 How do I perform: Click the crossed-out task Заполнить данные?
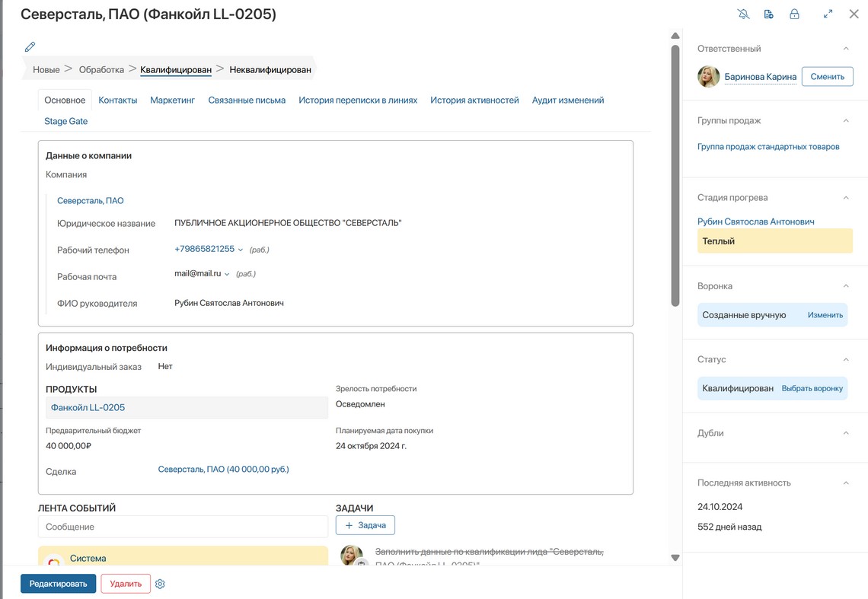(490, 557)
